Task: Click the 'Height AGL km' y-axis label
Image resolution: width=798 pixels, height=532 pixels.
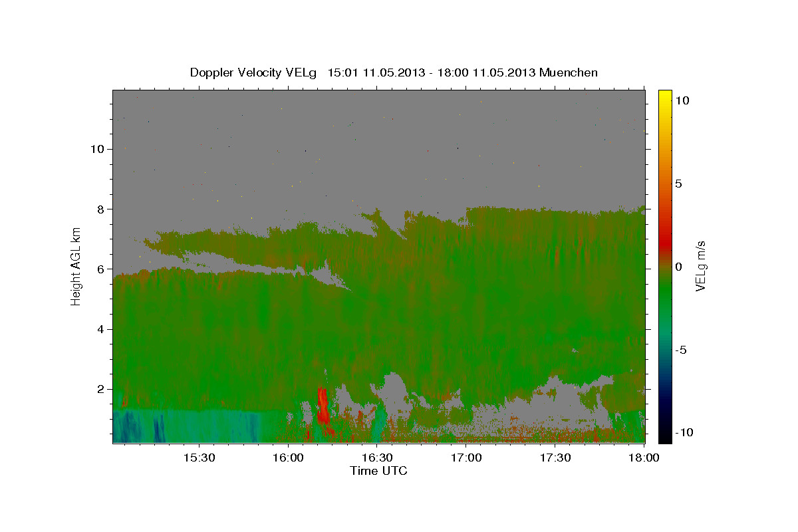Action: click(76, 266)
